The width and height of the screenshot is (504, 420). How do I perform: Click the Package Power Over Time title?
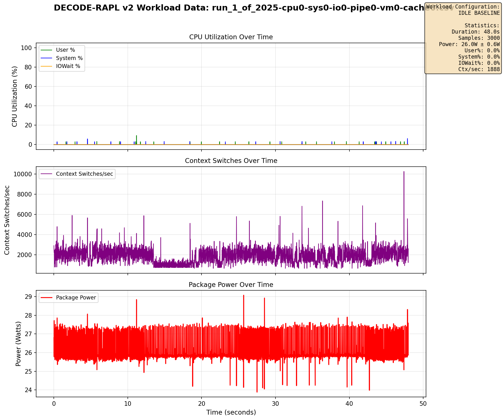click(231, 285)
